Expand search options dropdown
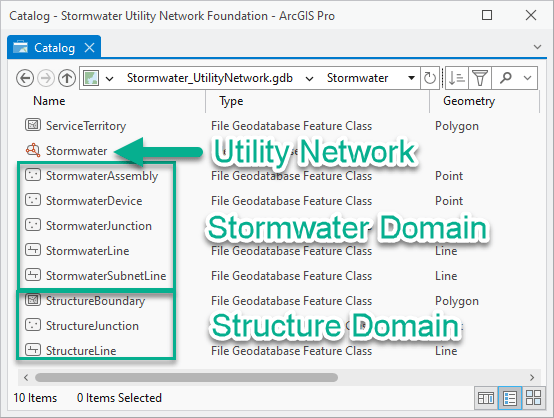554x418 pixels. point(528,78)
